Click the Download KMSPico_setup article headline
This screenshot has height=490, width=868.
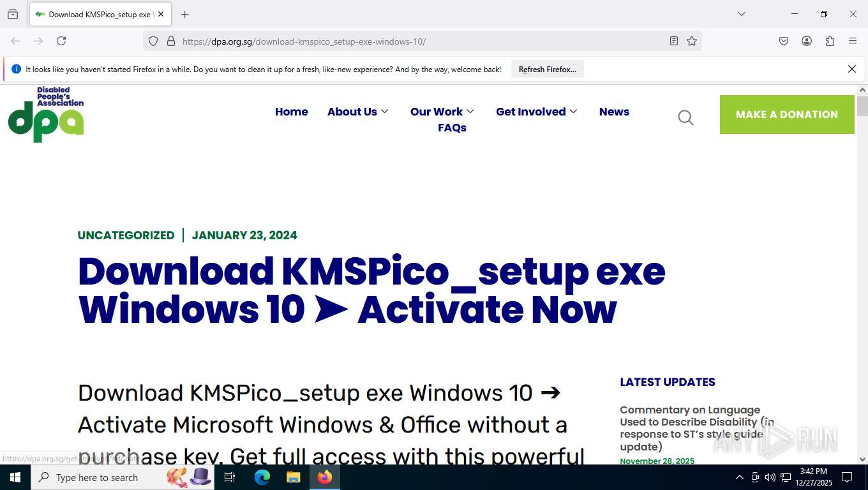coord(371,290)
